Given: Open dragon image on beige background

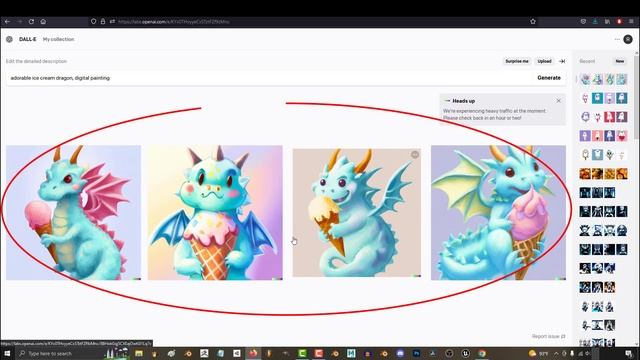Looking at the screenshot, I should click(357, 213).
